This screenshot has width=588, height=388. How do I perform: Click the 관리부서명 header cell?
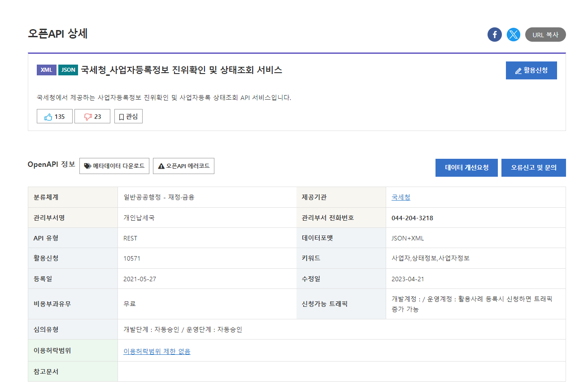[73, 218]
